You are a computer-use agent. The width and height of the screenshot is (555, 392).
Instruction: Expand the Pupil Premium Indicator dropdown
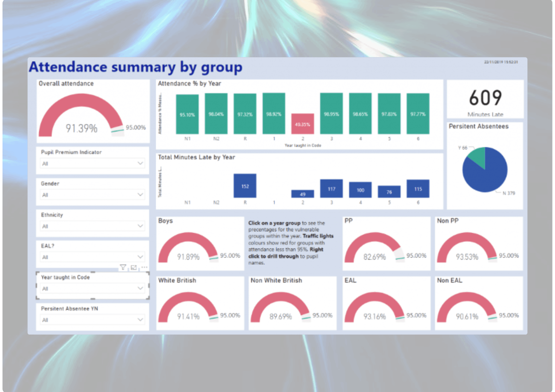93,164
